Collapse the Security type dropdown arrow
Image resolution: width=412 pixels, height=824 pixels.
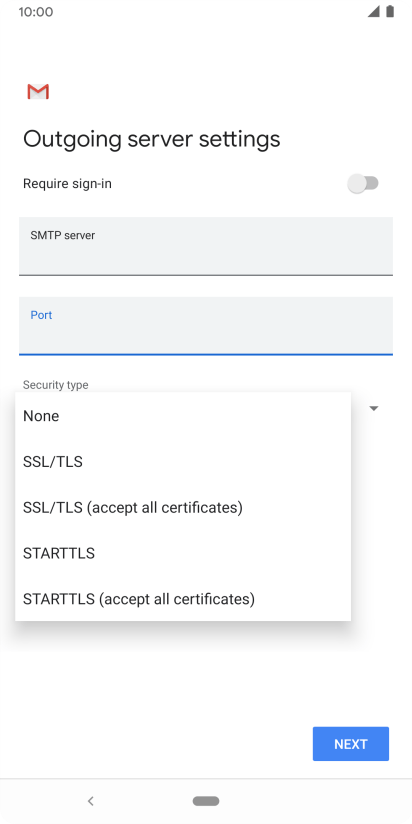point(374,408)
